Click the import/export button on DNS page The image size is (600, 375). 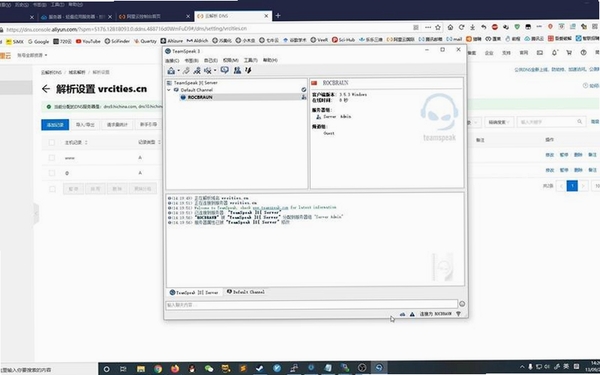tap(85, 125)
